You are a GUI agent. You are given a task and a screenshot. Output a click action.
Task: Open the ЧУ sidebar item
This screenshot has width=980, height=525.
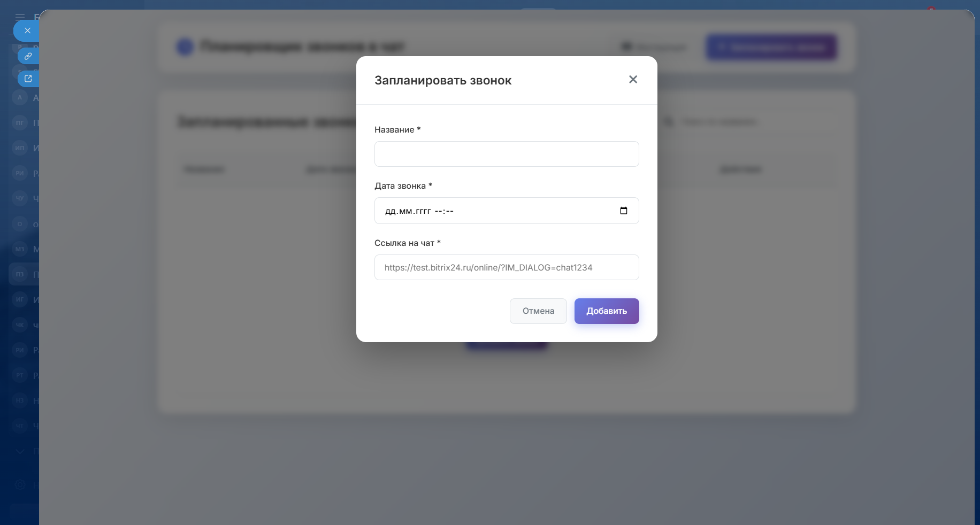pyautogui.click(x=20, y=198)
